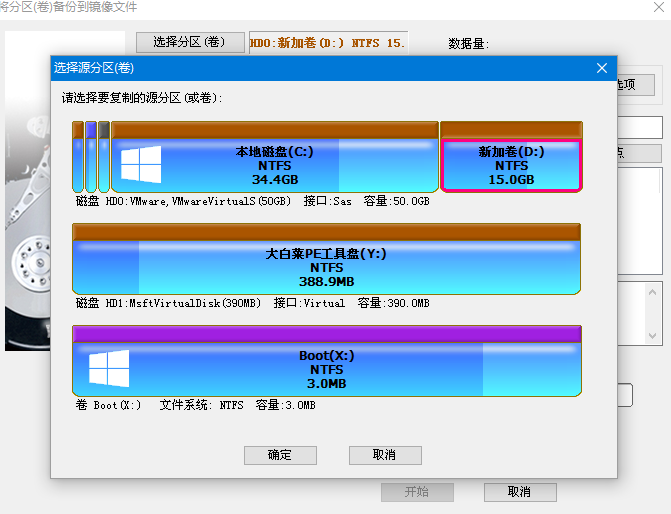The height and width of the screenshot is (514, 671).
Task: Click the 文件系统: NTFS text
Action: [202, 405]
